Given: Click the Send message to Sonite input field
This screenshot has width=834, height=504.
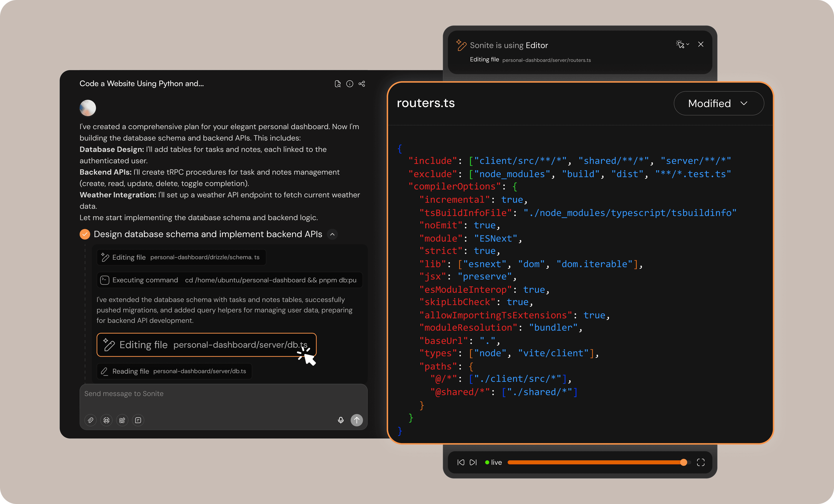Looking at the screenshot, I should pos(223,393).
